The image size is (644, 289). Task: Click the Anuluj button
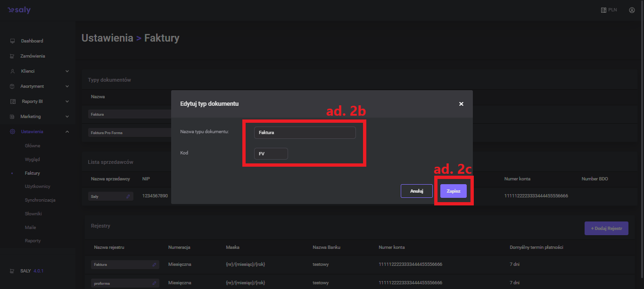pos(416,191)
